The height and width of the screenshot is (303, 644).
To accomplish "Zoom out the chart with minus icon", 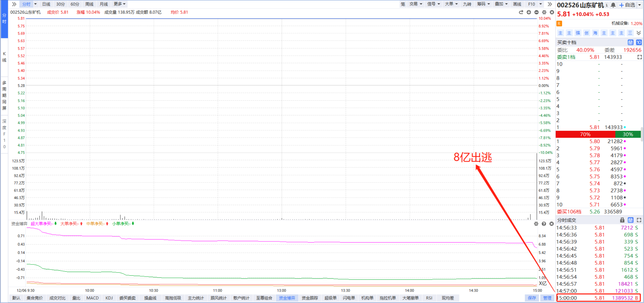I will 537,12.
